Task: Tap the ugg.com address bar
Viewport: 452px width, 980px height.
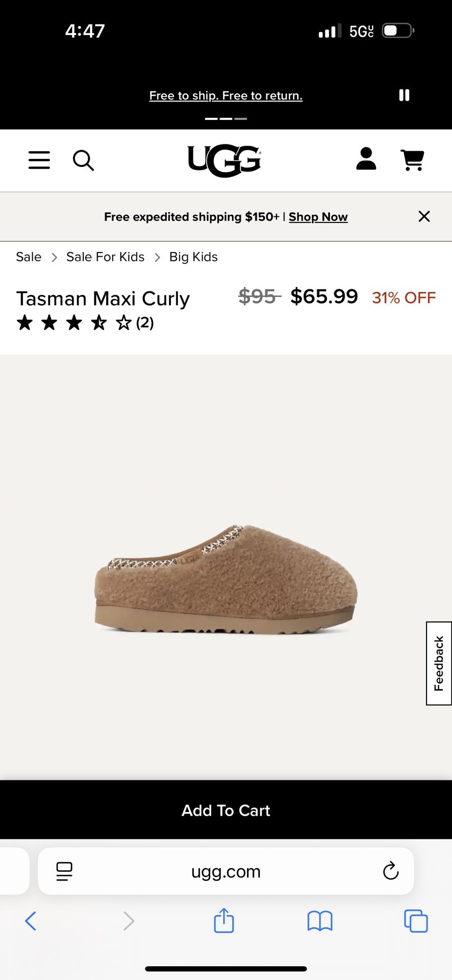Action: pos(225,871)
